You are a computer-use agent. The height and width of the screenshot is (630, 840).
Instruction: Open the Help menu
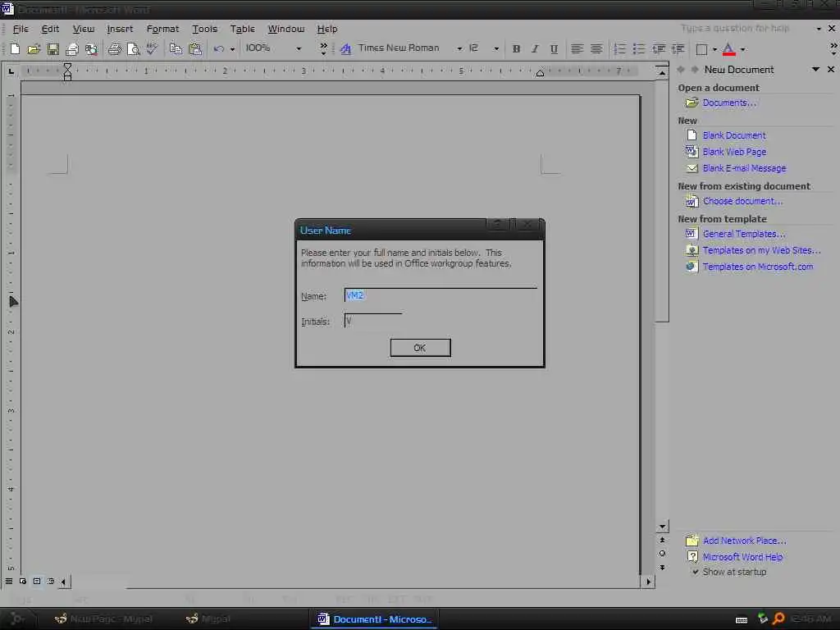326,29
